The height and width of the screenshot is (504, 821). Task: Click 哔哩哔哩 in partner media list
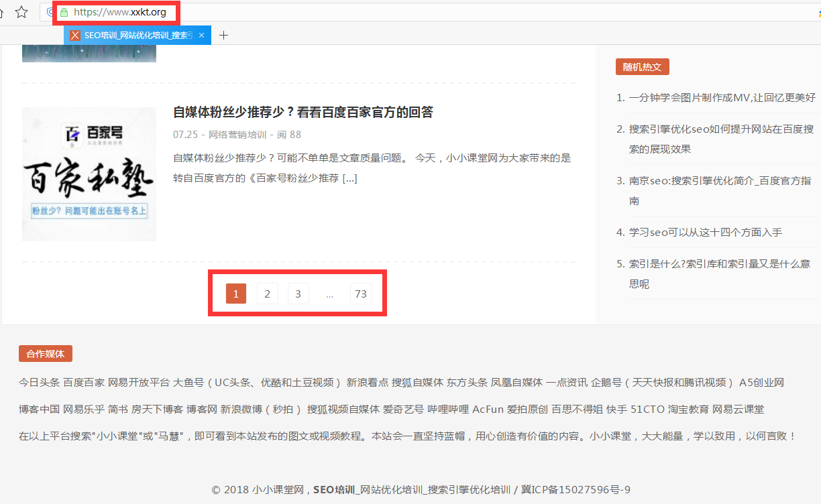pyautogui.click(x=449, y=409)
